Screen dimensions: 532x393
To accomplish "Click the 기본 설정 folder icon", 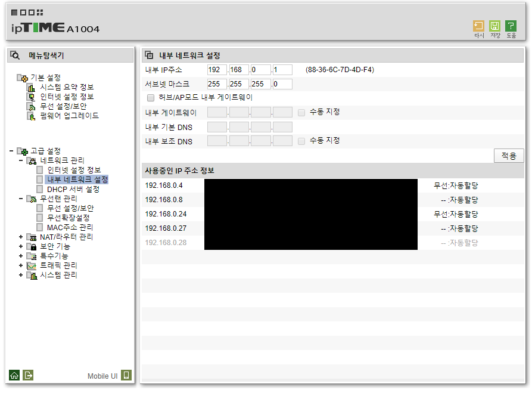I will pos(23,78).
